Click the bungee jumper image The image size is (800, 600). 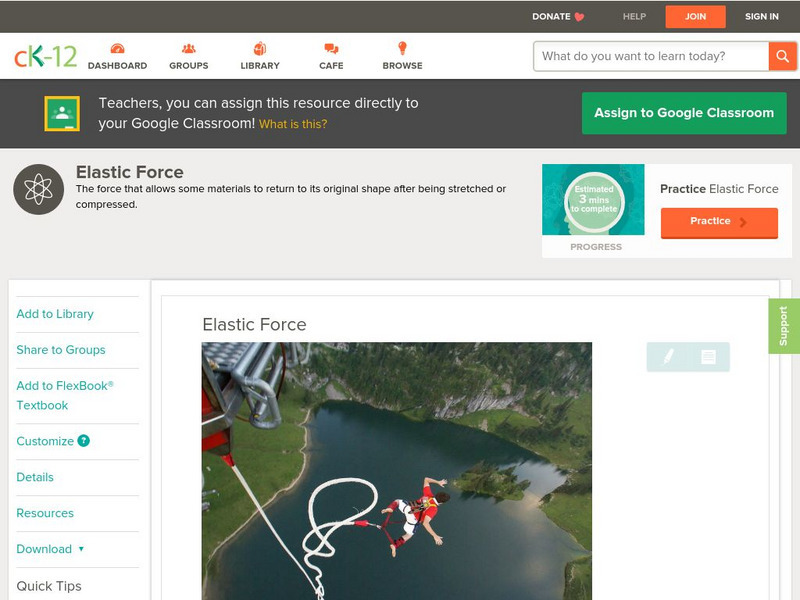pos(397,471)
